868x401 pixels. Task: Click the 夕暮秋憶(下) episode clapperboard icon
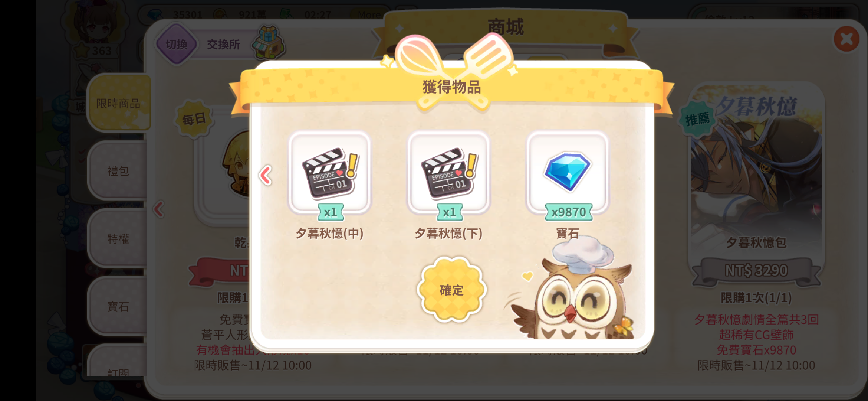(x=448, y=173)
